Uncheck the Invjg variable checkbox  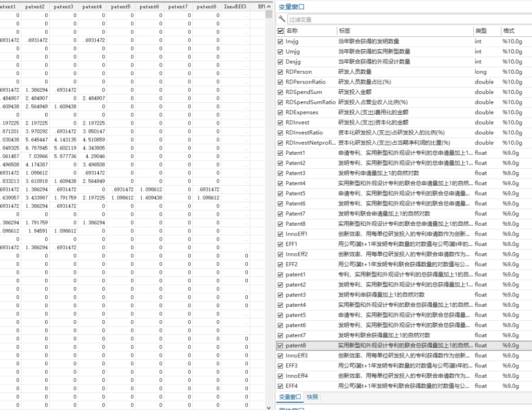click(x=281, y=42)
